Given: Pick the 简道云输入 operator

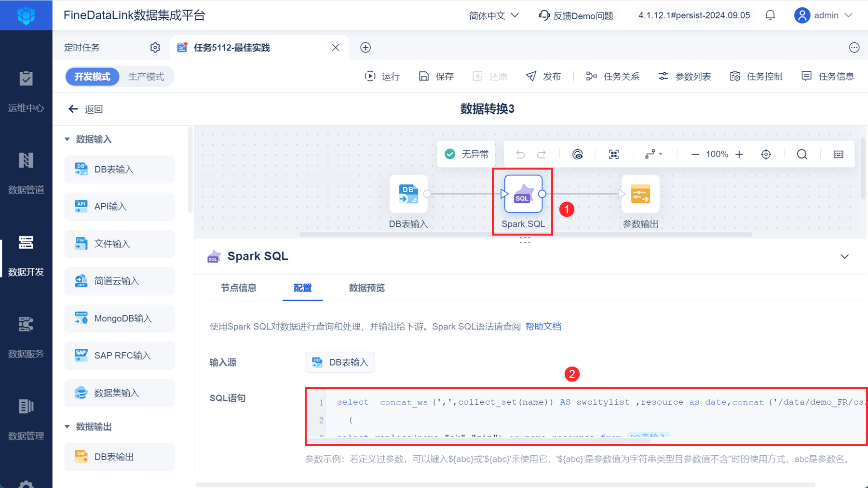Looking at the screenshot, I should click(x=120, y=281).
